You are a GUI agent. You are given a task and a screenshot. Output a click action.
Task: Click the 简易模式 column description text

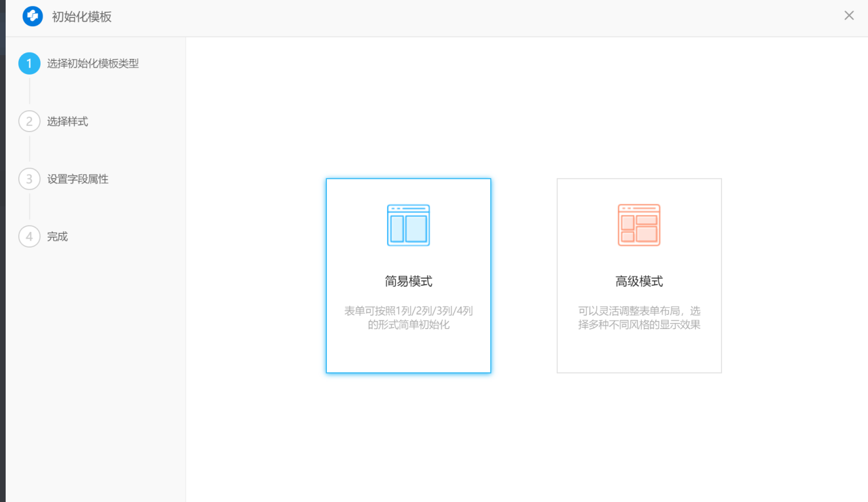coord(408,318)
